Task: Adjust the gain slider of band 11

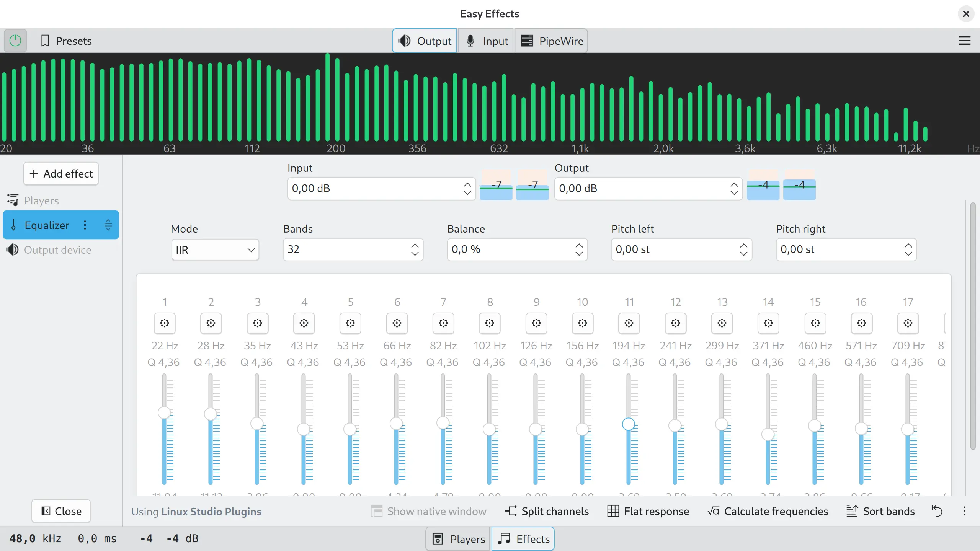Action: [x=629, y=424]
